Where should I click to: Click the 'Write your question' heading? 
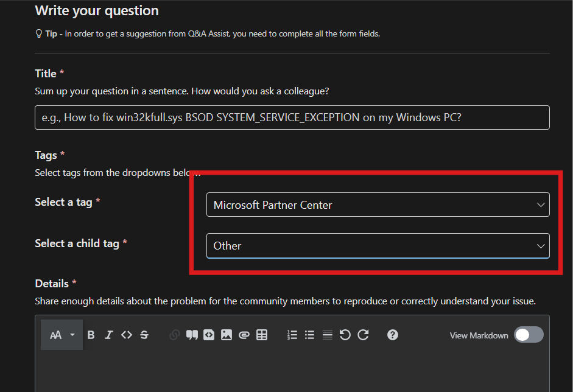click(x=97, y=10)
